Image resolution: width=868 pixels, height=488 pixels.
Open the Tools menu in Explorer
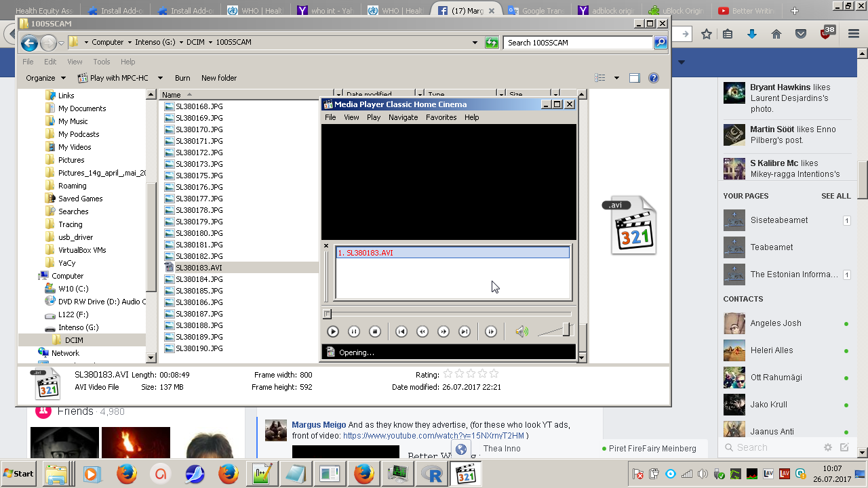[x=102, y=62]
